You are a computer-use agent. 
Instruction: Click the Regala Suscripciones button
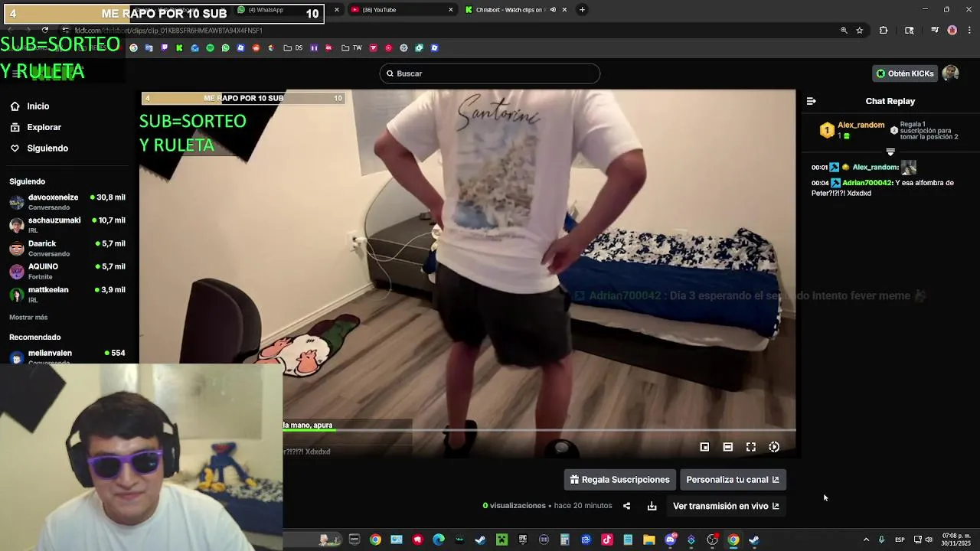point(620,480)
